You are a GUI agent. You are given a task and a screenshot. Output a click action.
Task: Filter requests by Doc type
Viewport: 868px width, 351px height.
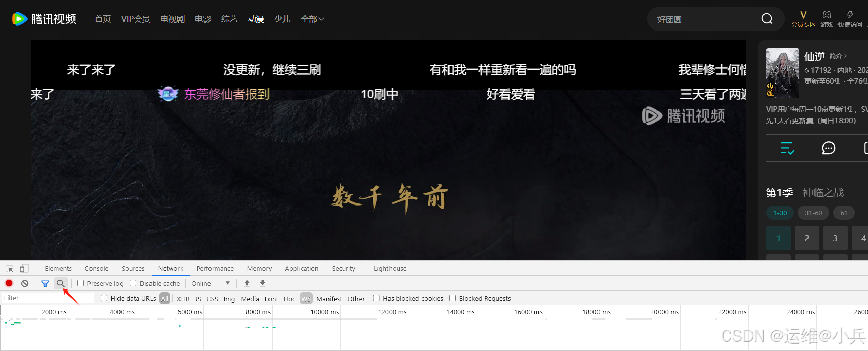pyautogui.click(x=289, y=299)
